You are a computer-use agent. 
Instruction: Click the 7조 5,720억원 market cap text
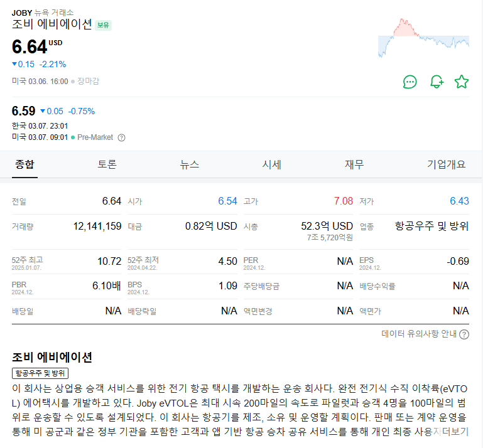tap(330, 238)
